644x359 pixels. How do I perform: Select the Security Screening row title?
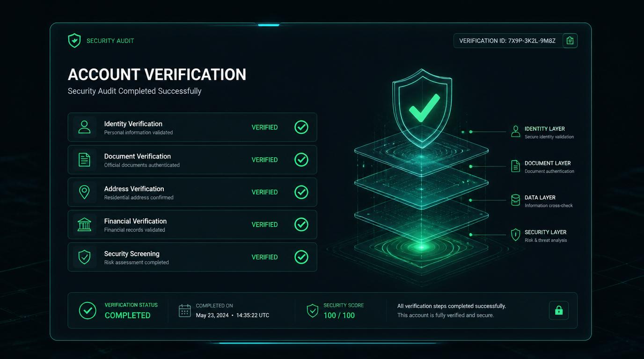[132, 254]
